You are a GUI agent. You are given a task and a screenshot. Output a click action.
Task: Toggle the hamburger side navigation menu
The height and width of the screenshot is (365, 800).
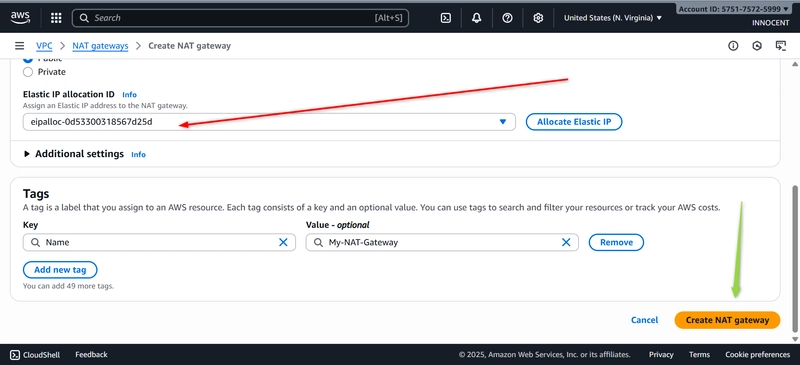(19, 46)
